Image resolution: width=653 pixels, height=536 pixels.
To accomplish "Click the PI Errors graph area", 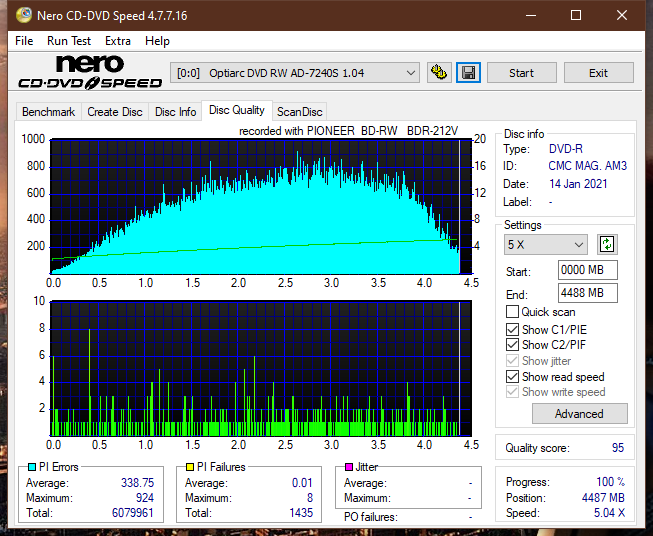I will [261, 207].
